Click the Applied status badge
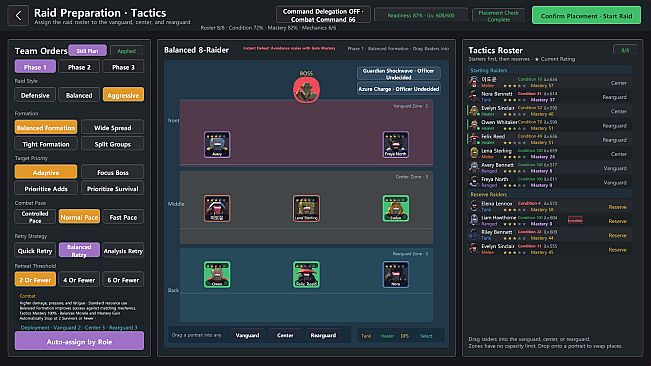Viewport: 651px width, 366px height. (x=127, y=51)
